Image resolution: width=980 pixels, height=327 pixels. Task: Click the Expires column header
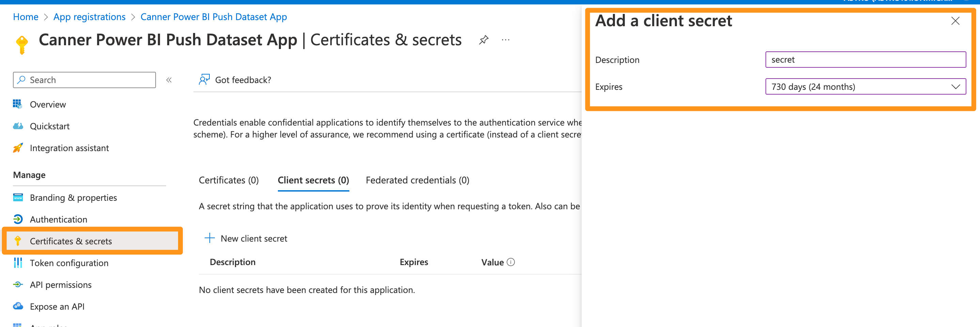click(x=413, y=262)
